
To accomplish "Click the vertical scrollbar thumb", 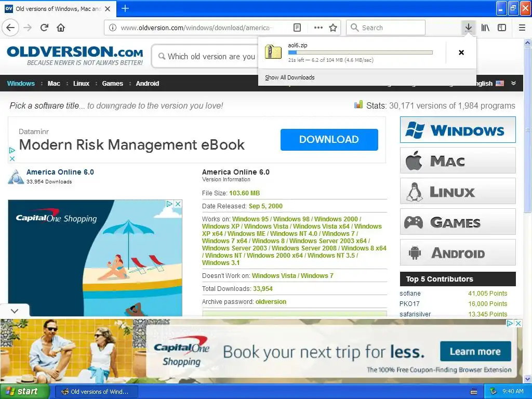I will coord(528,130).
